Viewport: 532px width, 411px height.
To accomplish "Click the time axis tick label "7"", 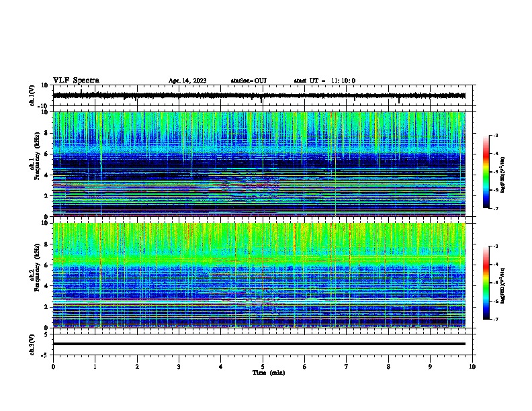I will [x=347, y=367].
